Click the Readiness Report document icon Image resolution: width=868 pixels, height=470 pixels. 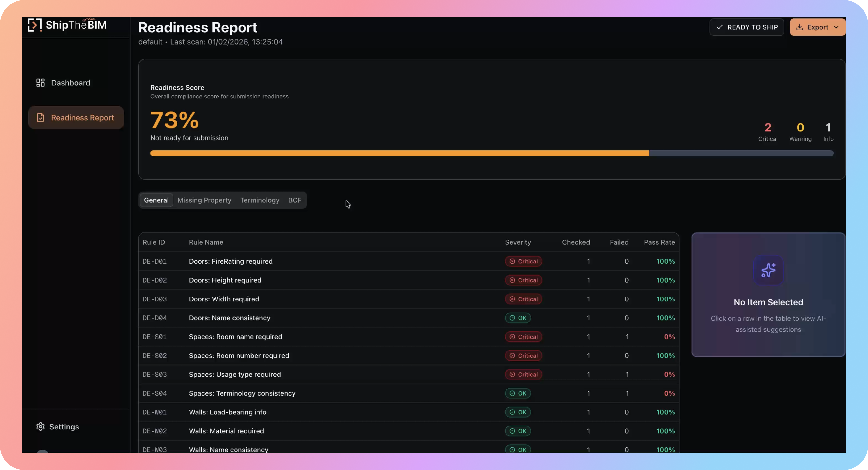click(x=40, y=118)
